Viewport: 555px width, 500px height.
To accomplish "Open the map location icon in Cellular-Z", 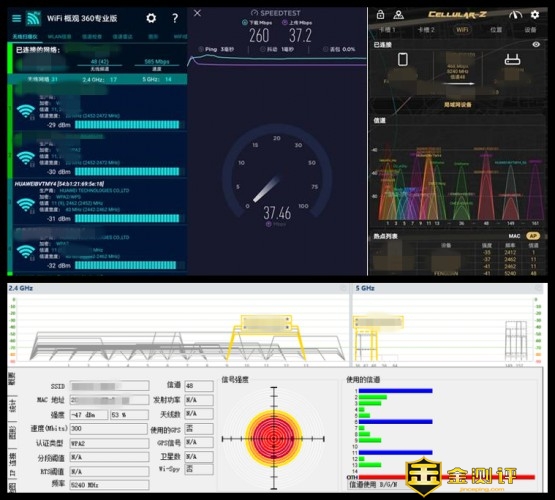I will tap(399, 15).
